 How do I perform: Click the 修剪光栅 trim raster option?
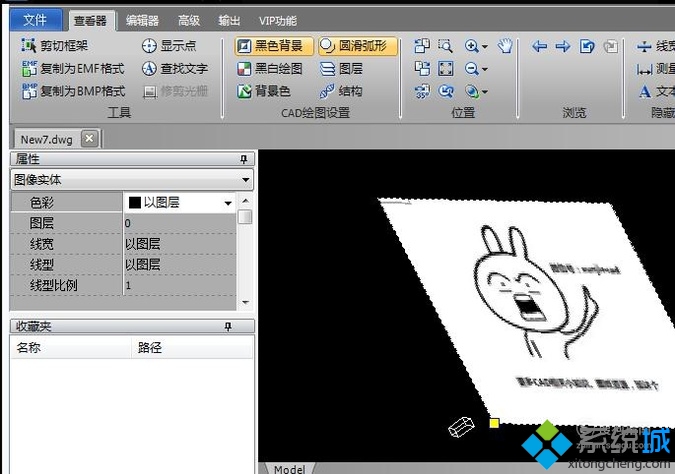pos(175,91)
